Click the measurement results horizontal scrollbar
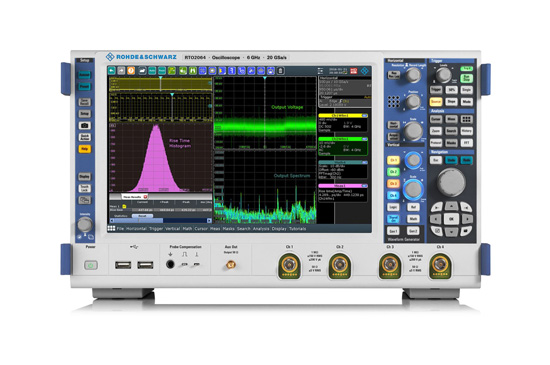This screenshot has width=550, height=365. [161, 221]
